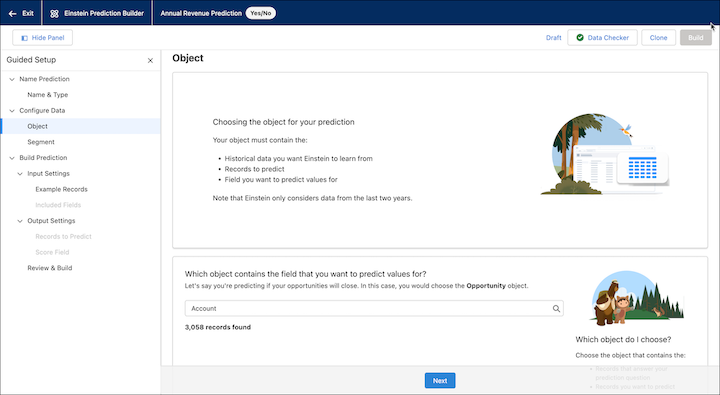Click the Yes/No prediction type badge
Screen dimensions: 720x395
point(260,13)
